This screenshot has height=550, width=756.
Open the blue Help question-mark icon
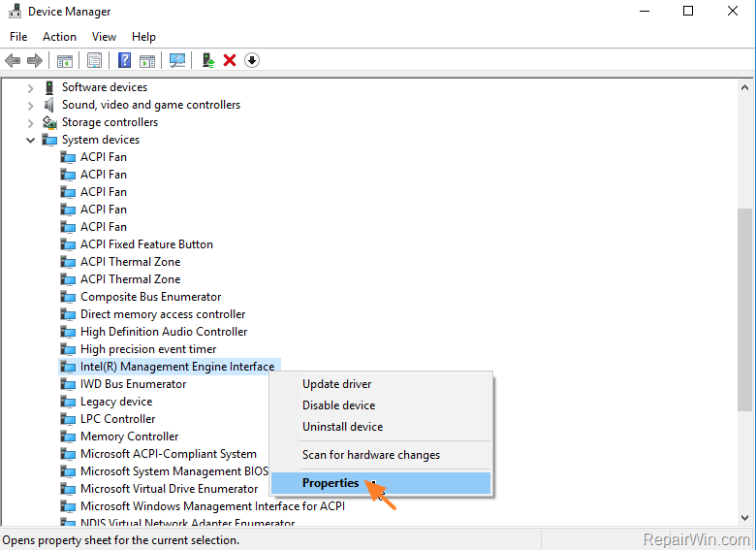tap(124, 60)
